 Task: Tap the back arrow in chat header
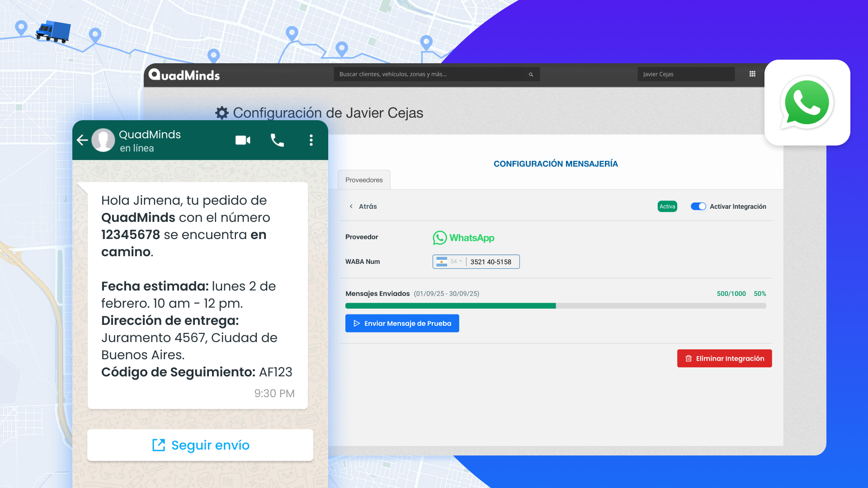click(82, 140)
